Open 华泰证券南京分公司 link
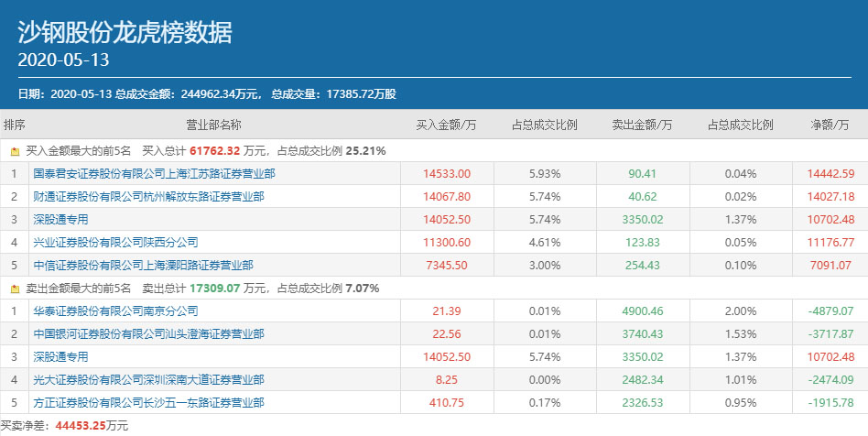Image resolution: width=868 pixels, height=436 pixels. [x=115, y=311]
